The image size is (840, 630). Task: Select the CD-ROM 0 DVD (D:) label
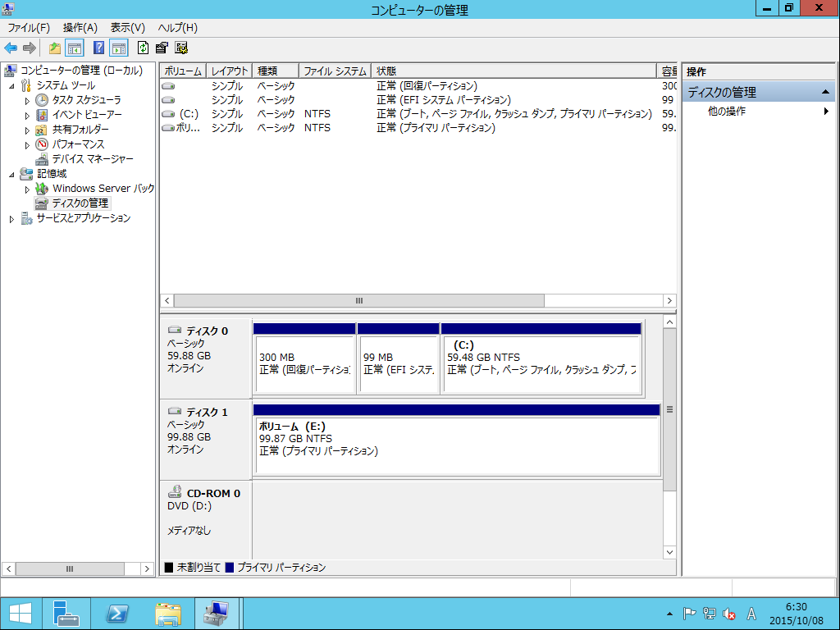(206, 519)
